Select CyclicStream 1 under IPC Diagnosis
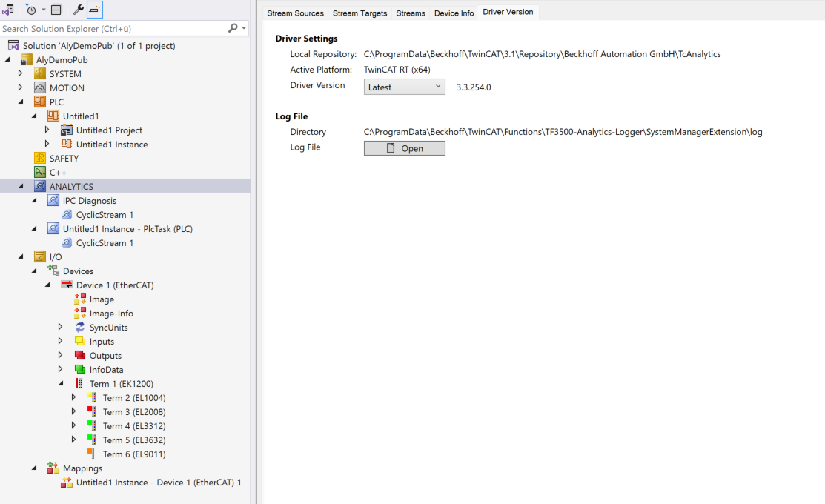 [x=105, y=215]
